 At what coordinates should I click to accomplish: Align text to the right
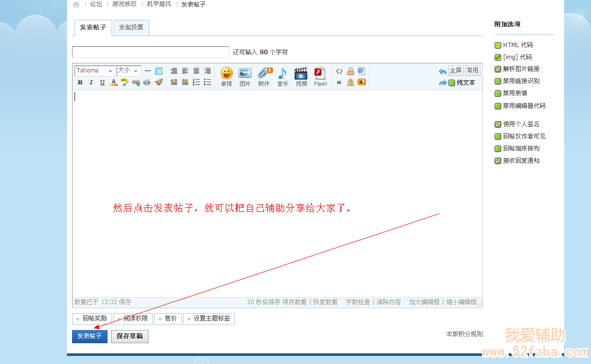pyautogui.click(x=207, y=71)
